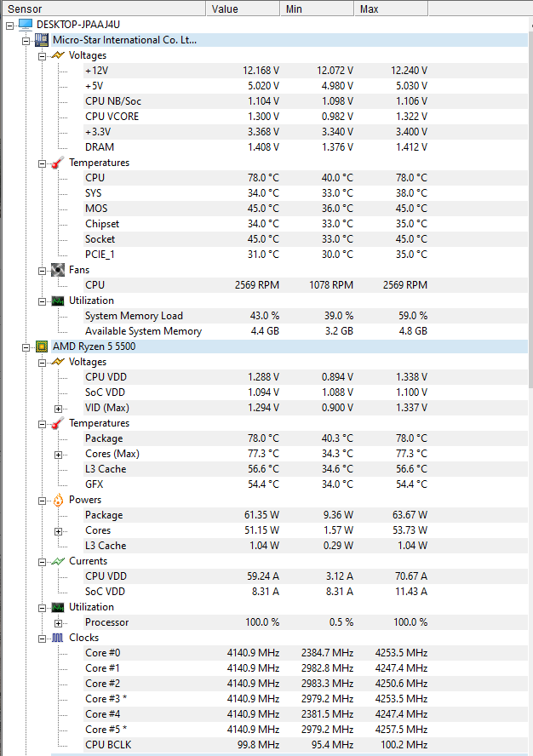Collapse the DESKTOP-JPAAJ4U root node
533x756 pixels.
(x=9, y=25)
